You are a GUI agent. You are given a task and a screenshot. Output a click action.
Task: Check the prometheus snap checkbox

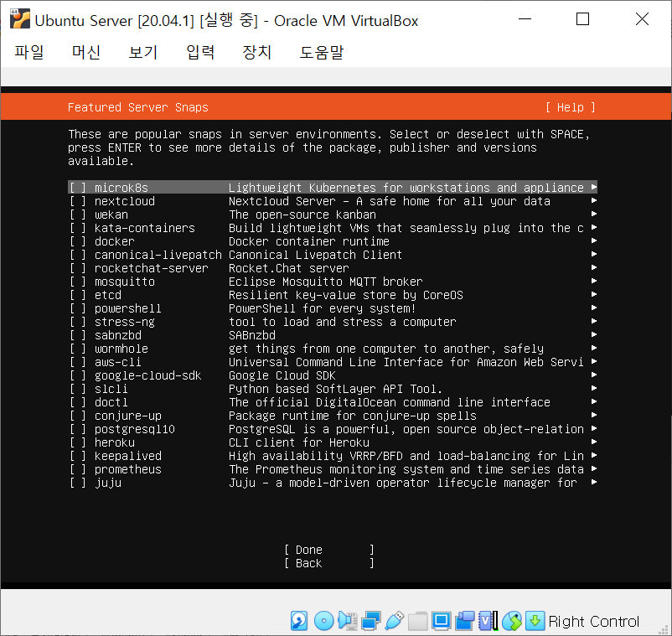(x=78, y=469)
